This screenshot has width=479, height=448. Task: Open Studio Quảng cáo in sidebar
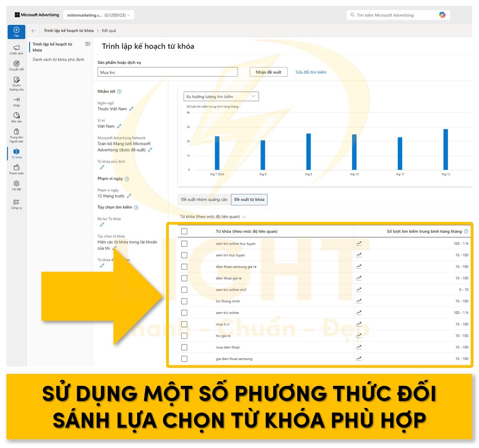pos(16,84)
